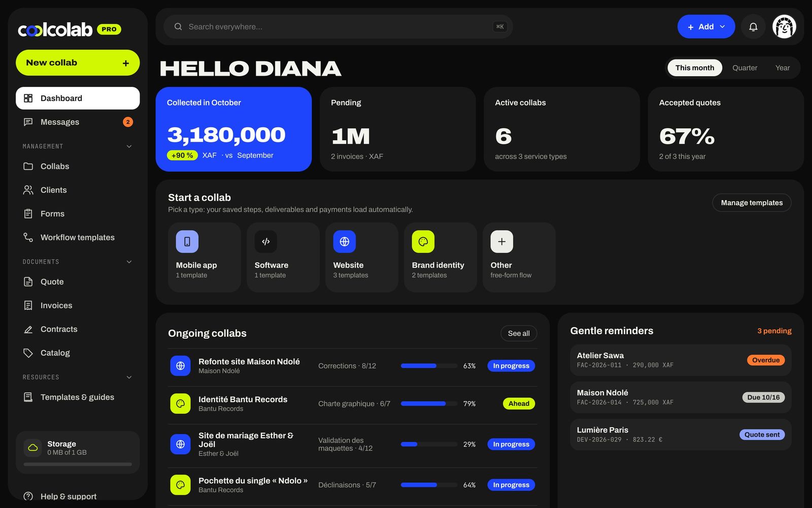812x508 pixels.
Task: Open the Lumière Paris reminder card
Action: pyautogui.click(x=681, y=434)
